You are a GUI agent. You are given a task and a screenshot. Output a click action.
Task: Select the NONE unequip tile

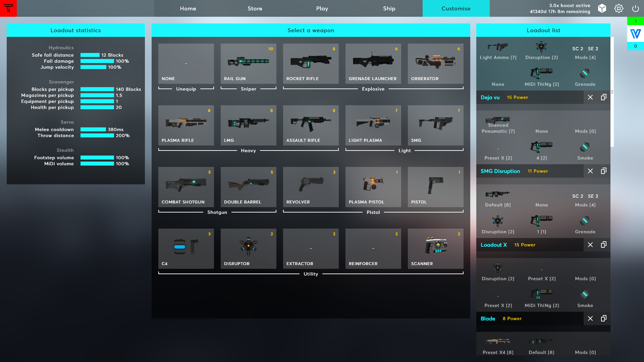(186, 64)
